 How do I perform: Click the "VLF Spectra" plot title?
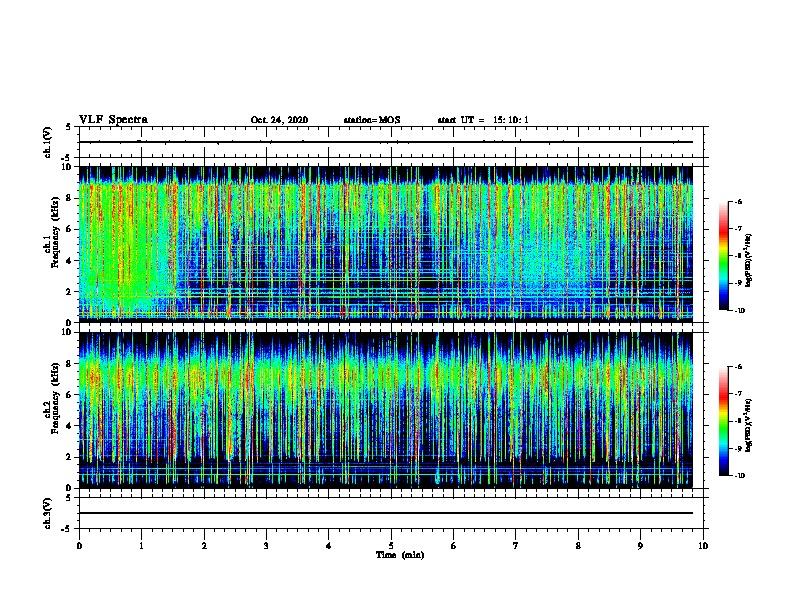(x=113, y=120)
